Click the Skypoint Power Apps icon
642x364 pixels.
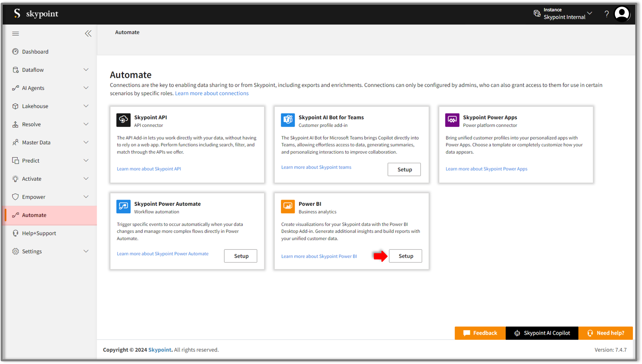tap(452, 120)
